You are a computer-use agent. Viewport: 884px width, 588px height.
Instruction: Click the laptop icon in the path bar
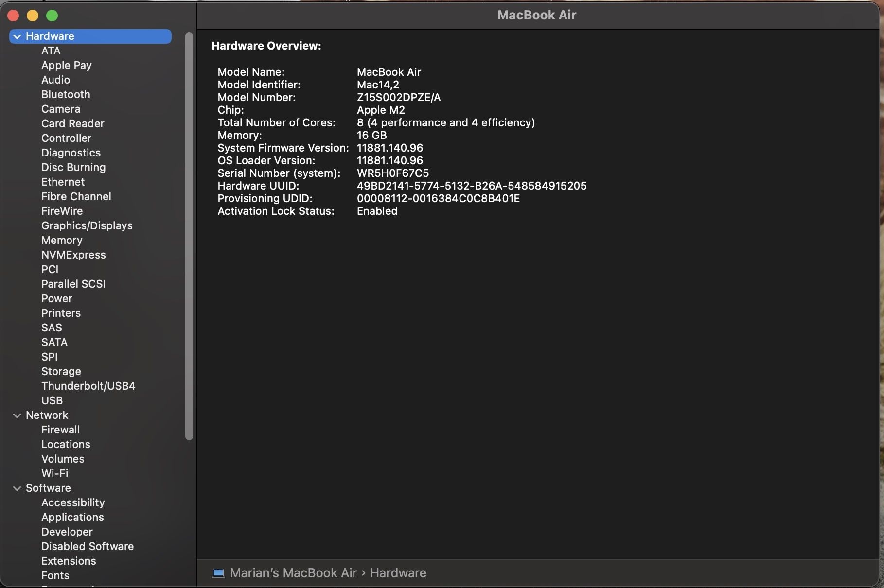click(x=218, y=573)
